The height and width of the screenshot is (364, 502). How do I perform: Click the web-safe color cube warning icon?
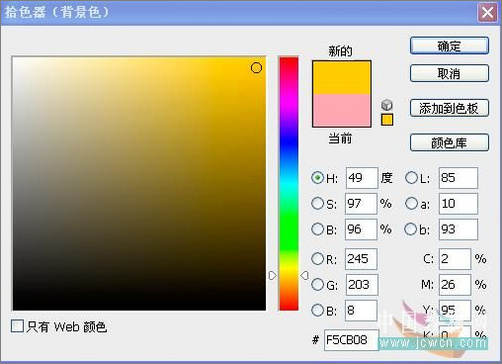[x=387, y=105]
